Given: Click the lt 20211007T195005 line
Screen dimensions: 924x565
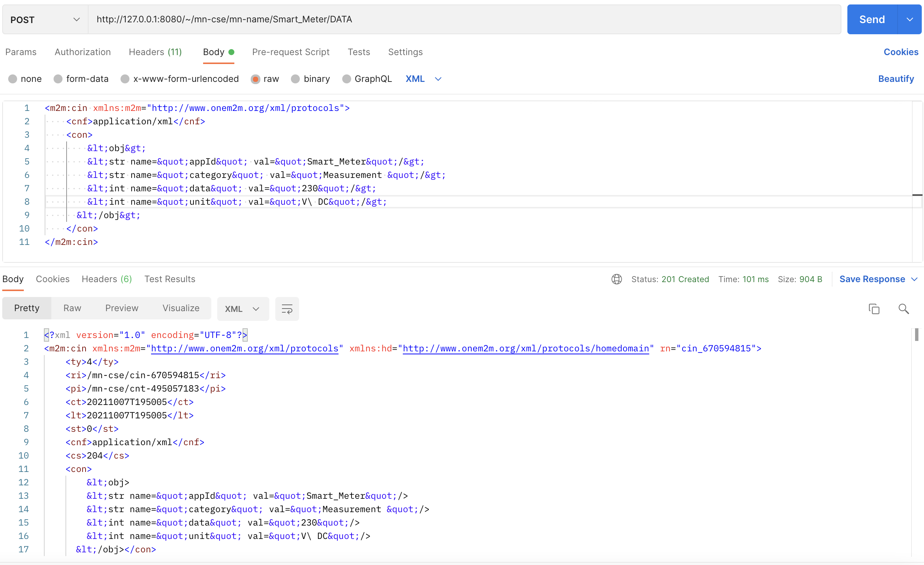Looking at the screenshot, I should pyautogui.click(x=129, y=415).
